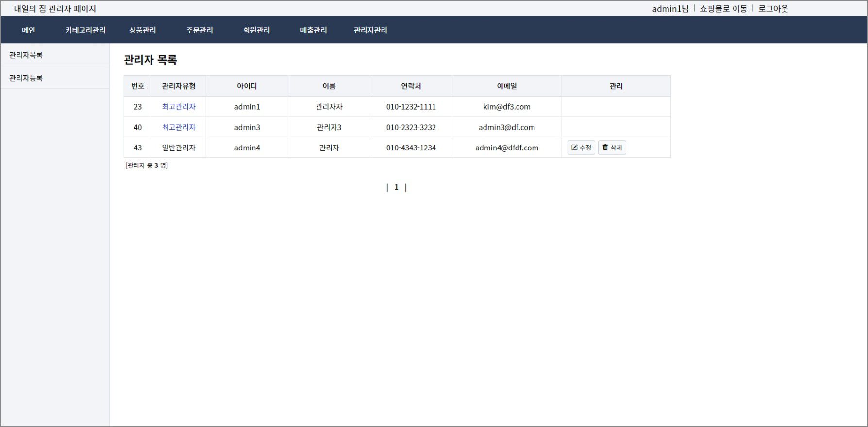This screenshot has height=427, width=868.
Task: Go to page 1 in pagination
Action: click(396, 187)
